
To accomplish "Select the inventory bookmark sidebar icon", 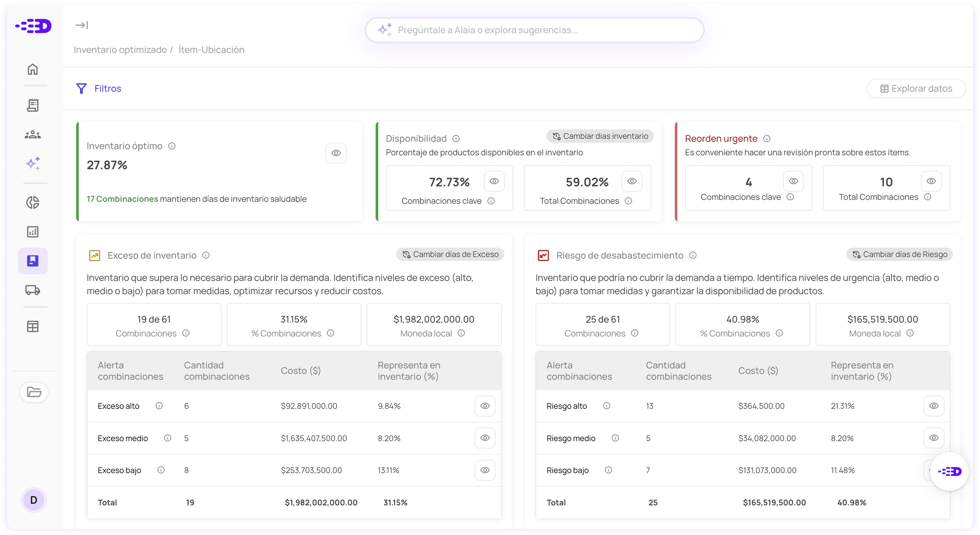I will pyautogui.click(x=33, y=261).
